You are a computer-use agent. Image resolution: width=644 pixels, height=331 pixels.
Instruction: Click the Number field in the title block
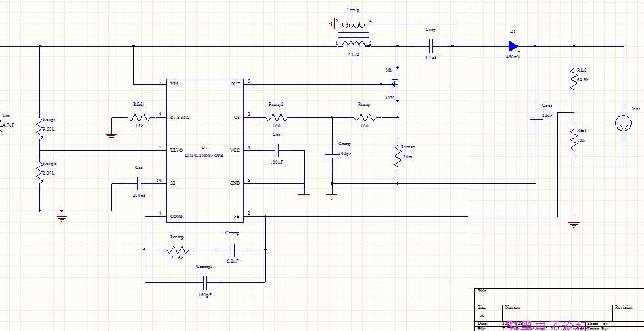click(x=558, y=313)
